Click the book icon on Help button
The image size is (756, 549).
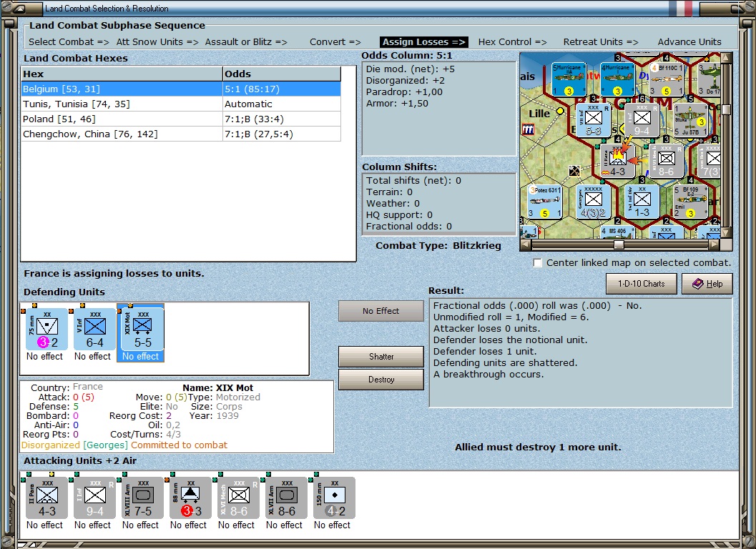tap(697, 284)
